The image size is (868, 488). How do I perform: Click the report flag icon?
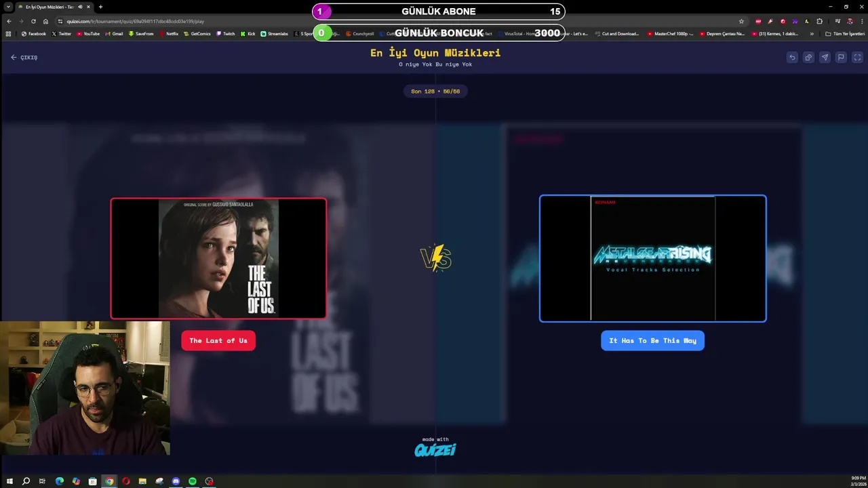[x=841, y=58]
